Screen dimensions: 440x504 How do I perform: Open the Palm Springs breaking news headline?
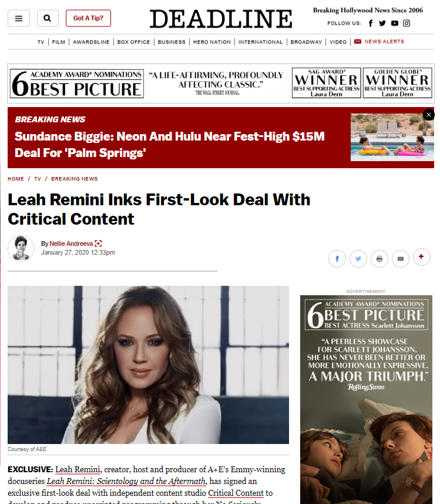(170, 145)
